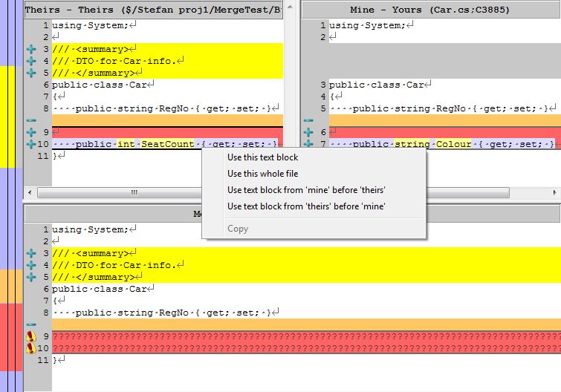Click the disabled Copy menu entry
Image resolution: width=561 pixels, height=392 pixels.
coord(238,229)
